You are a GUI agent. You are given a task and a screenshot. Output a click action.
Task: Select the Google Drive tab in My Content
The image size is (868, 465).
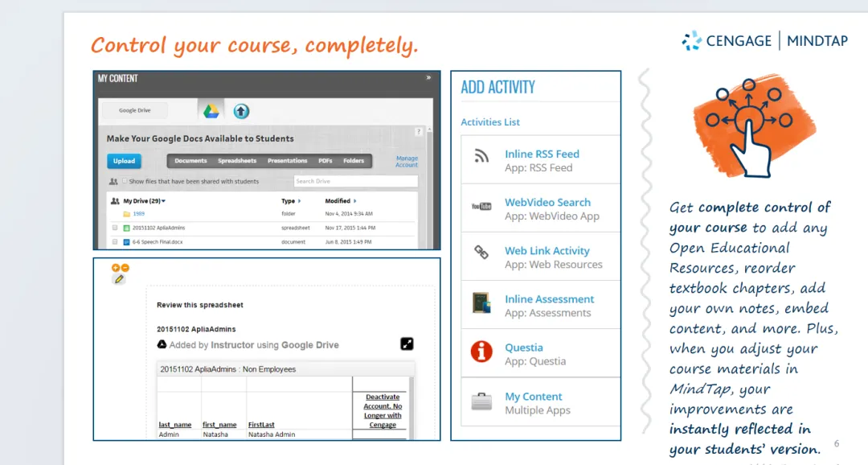click(134, 110)
